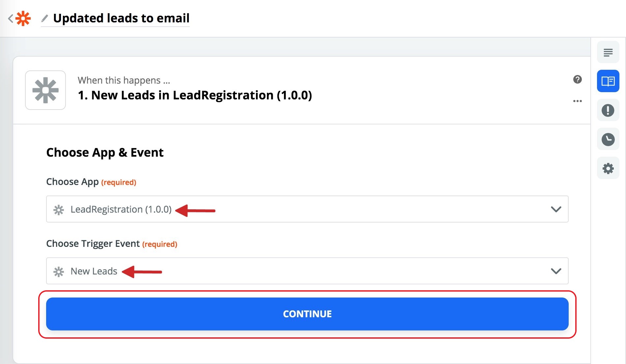Expand the Choose Trigger Event dropdown chevron

(x=556, y=271)
